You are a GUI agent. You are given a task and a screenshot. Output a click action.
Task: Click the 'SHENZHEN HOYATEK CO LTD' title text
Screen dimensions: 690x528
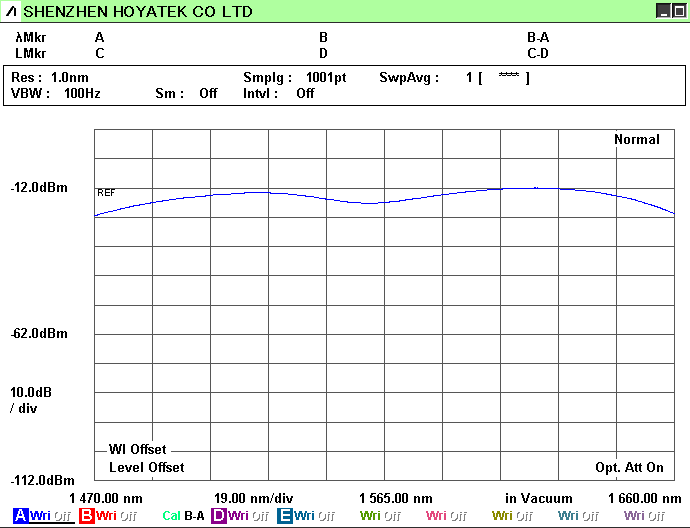(138, 11)
